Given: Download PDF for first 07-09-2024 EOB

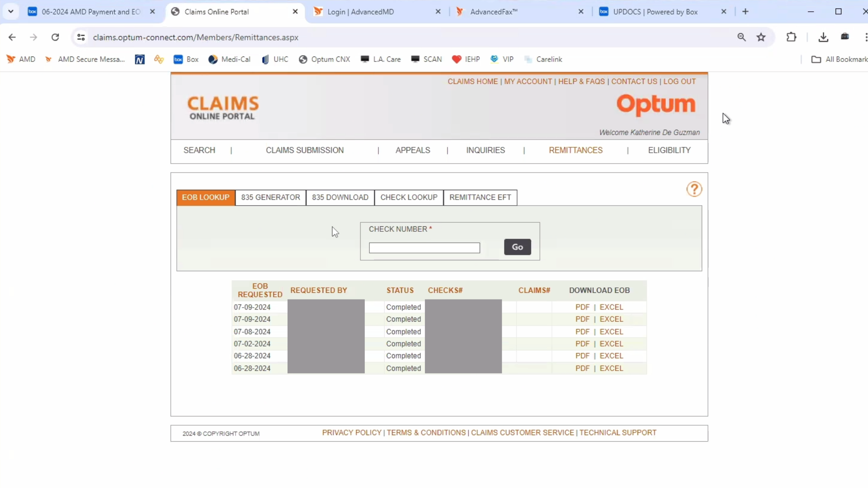Looking at the screenshot, I should click(582, 307).
